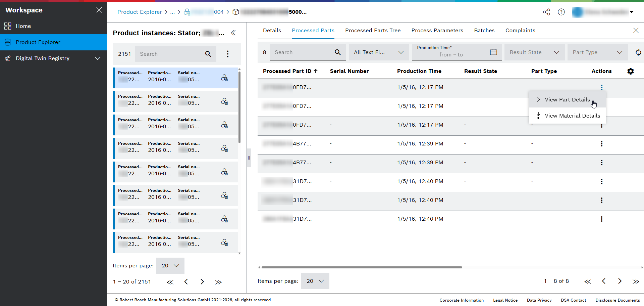Select View Material Details menu entry
Image resolution: width=644 pixels, height=306 pixels.
[x=567, y=116]
